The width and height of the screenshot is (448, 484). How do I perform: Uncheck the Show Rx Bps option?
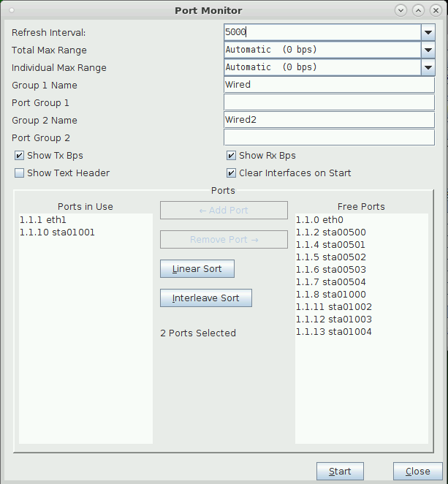[232, 156]
